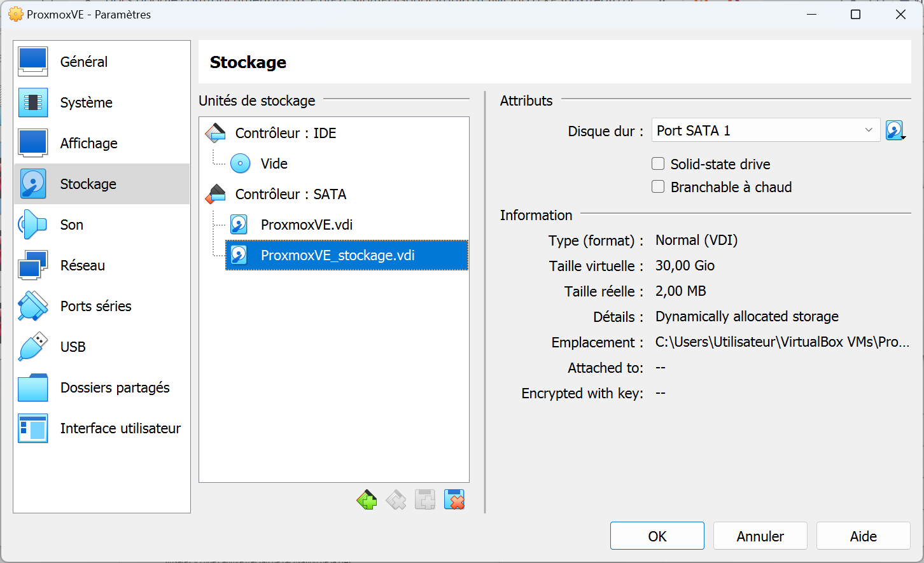Open the Interface utilisateur section
The width and height of the screenshot is (924, 563).
click(x=102, y=428)
